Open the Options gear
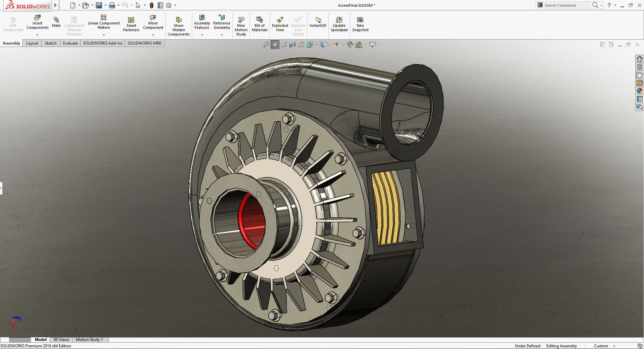Image resolution: width=644 pixels, height=349 pixels. click(x=169, y=5)
